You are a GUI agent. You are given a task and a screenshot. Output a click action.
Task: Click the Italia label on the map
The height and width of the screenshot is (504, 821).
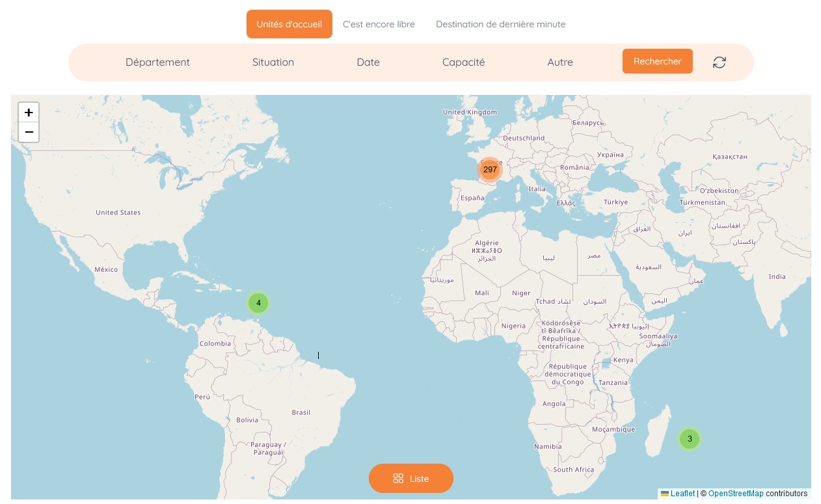pyautogui.click(x=537, y=189)
